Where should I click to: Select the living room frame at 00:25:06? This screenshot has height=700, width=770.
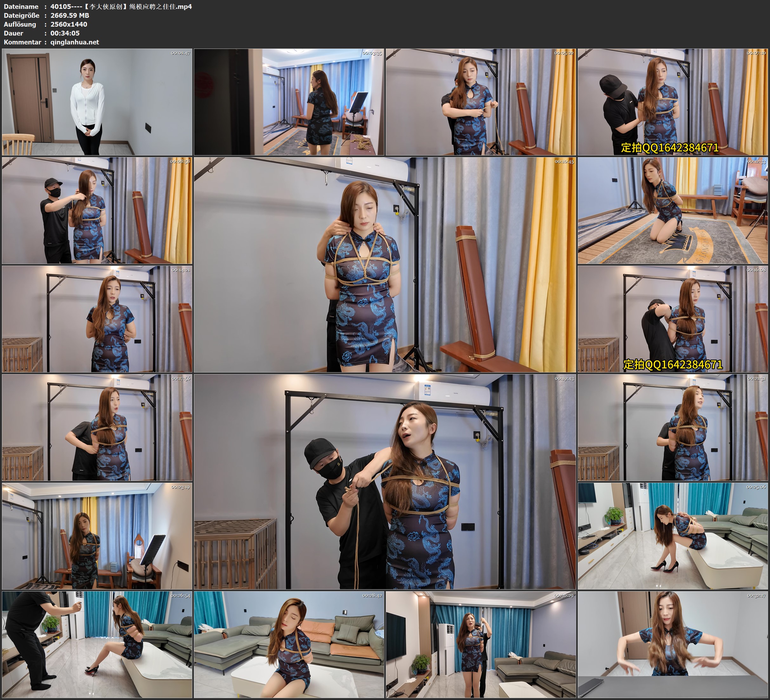point(673,536)
